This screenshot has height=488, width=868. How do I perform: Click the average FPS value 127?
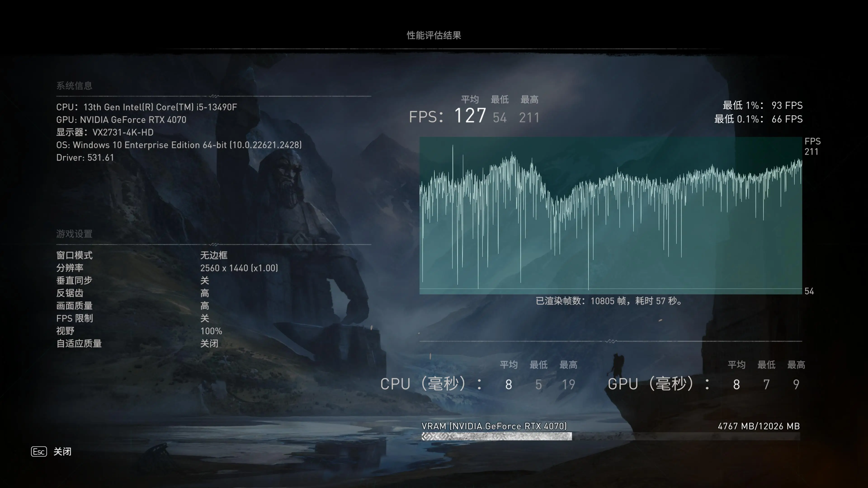coord(469,116)
